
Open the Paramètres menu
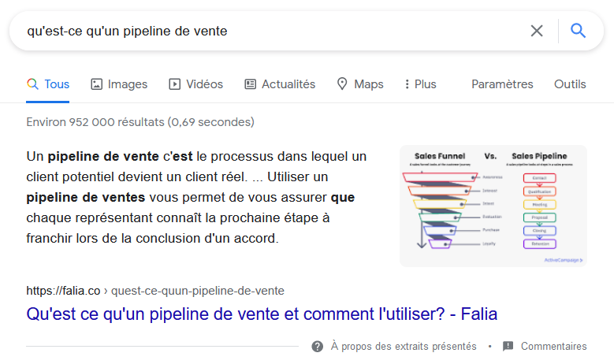pos(502,84)
